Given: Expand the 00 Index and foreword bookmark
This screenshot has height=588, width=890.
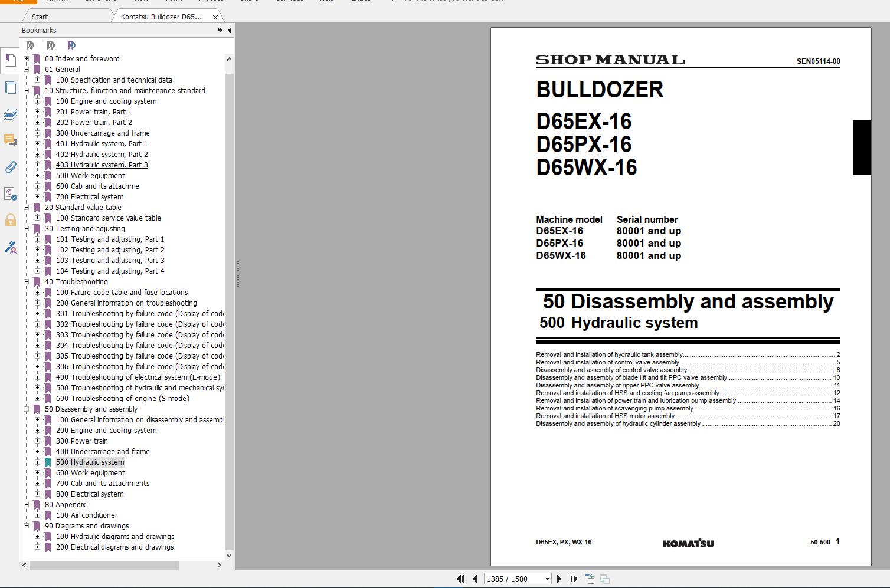Looking at the screenshot, I should [x=26, y=59].
